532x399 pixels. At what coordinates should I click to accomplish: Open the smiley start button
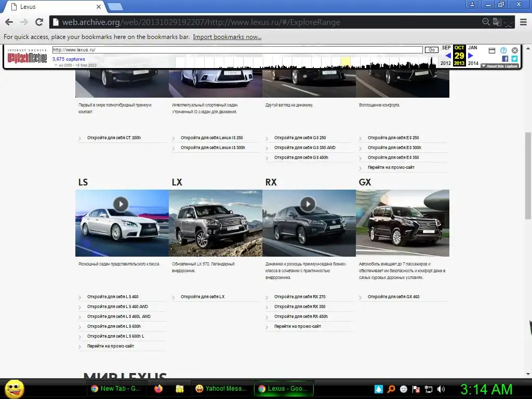pos(14,389)
